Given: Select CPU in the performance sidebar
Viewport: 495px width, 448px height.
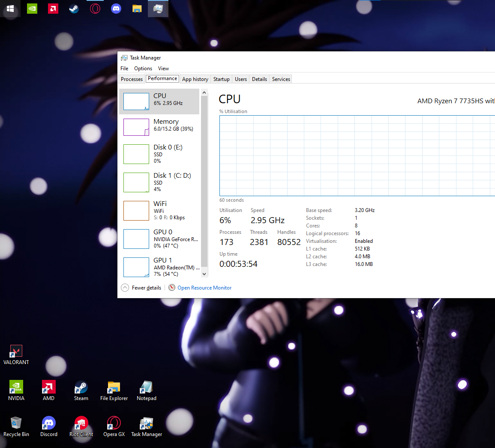Looking at the screenshot, I should tap(159, 101).
